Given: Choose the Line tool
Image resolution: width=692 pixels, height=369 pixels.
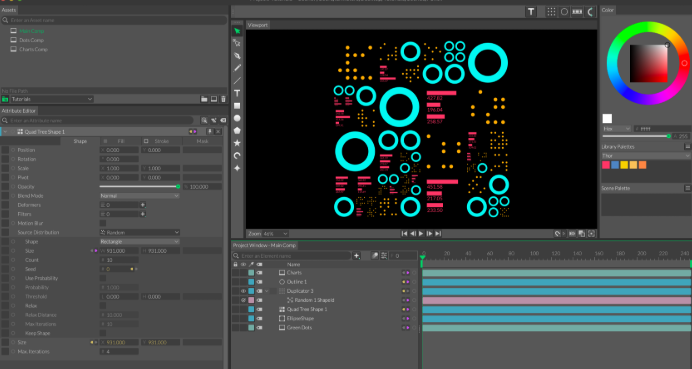Looking at the screenshot, I should coord(237,80).
